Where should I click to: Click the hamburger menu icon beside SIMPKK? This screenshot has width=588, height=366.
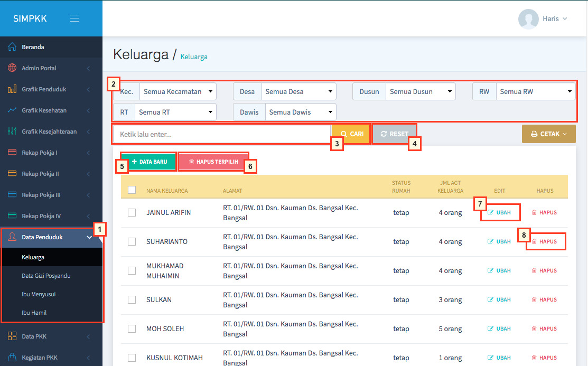tap(74, 18)
